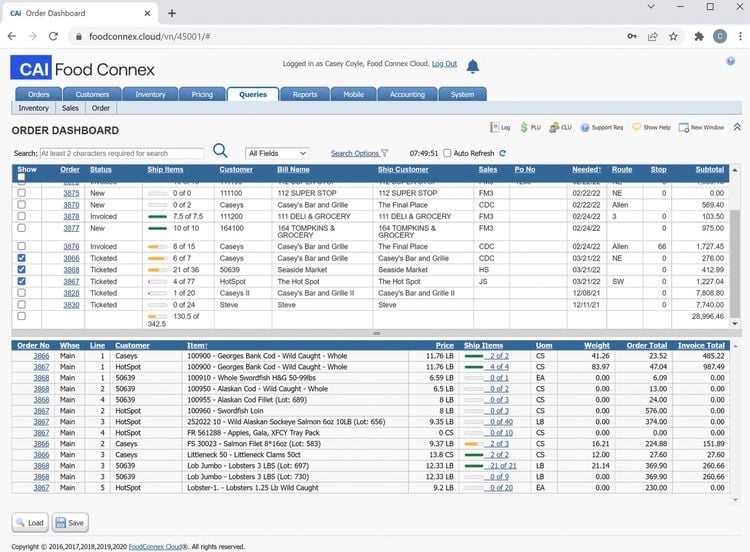Uncheck Show checkbox for order 3866
Screen dimensions: 750x552
[22, 258]
